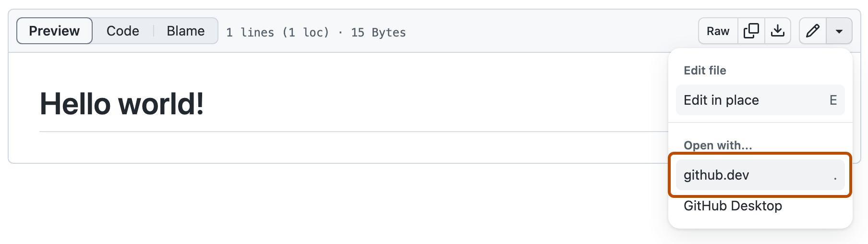
Task: Switch to the Preview tab
Action: coord(54,31)
